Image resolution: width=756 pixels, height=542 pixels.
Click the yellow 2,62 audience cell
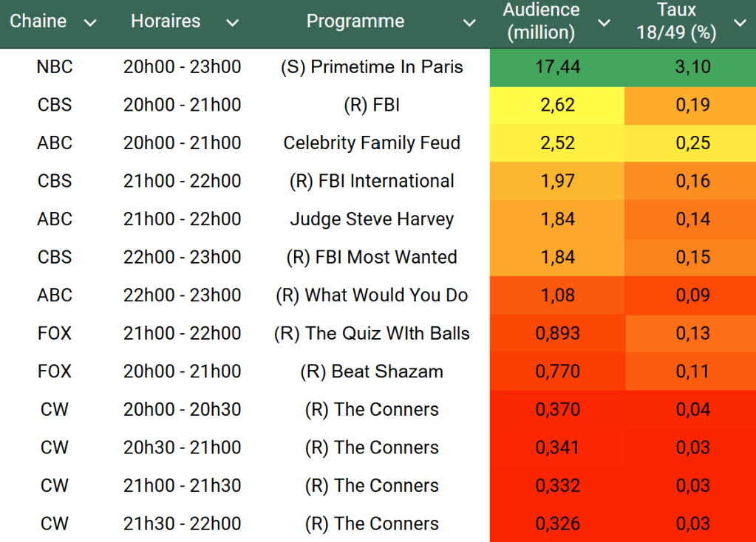coord(557,105)
